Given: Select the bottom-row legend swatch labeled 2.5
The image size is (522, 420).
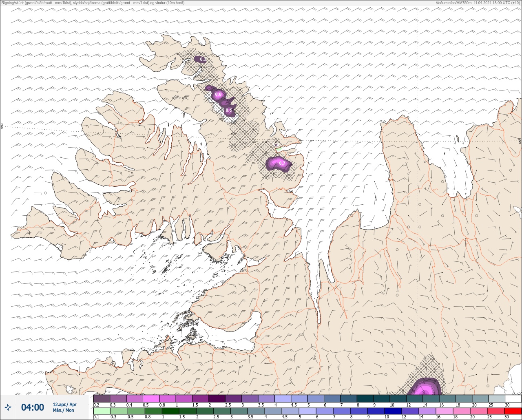Looking at the screenshot, I should coord(222,411).
